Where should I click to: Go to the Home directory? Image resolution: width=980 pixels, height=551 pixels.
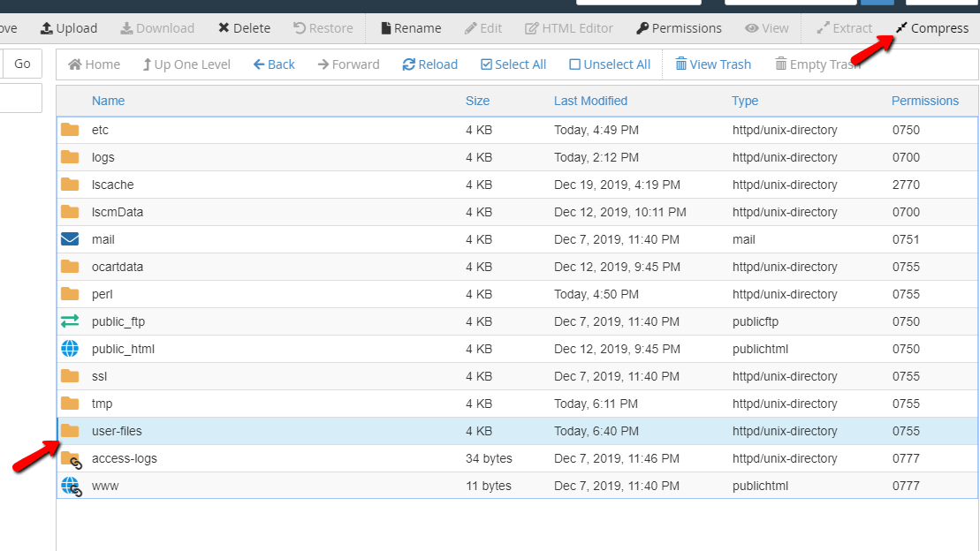click(94, 64)
